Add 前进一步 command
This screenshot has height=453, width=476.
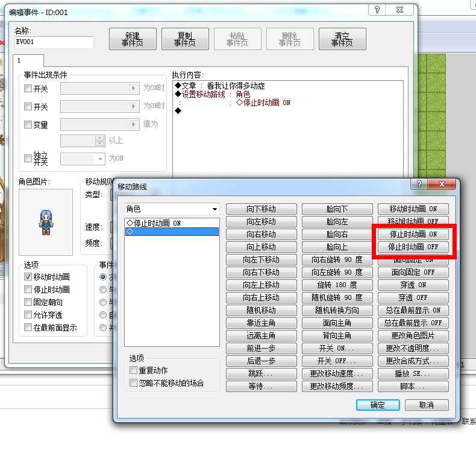tap(261, 348)
